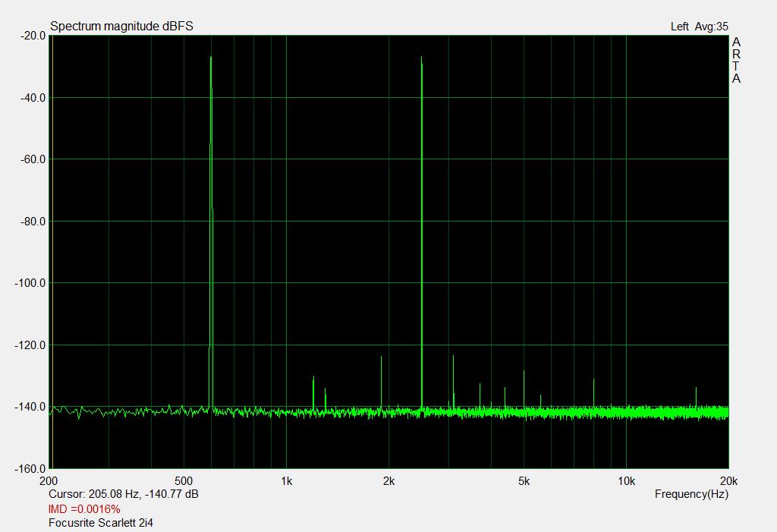Click the -160.0 label on the Y axis
This screenshot has height=532, width=777.
29,469
